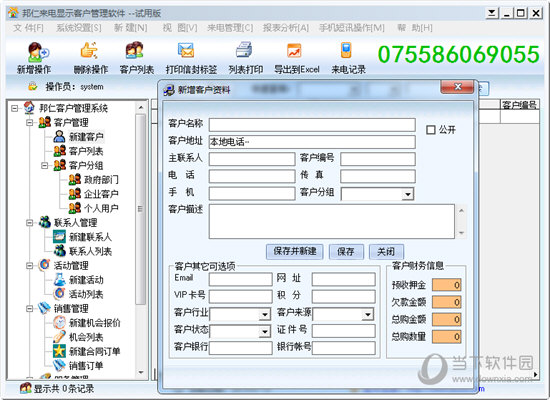Close the 新增客户资料 dialog with X

click(457, 87)
